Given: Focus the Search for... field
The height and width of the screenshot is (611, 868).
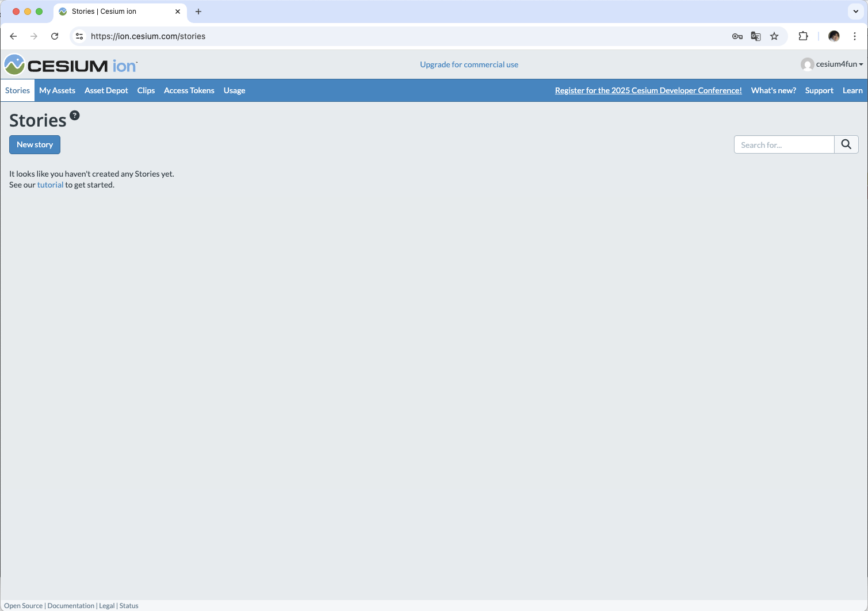Looking at the screenshot, I should 784,144.
